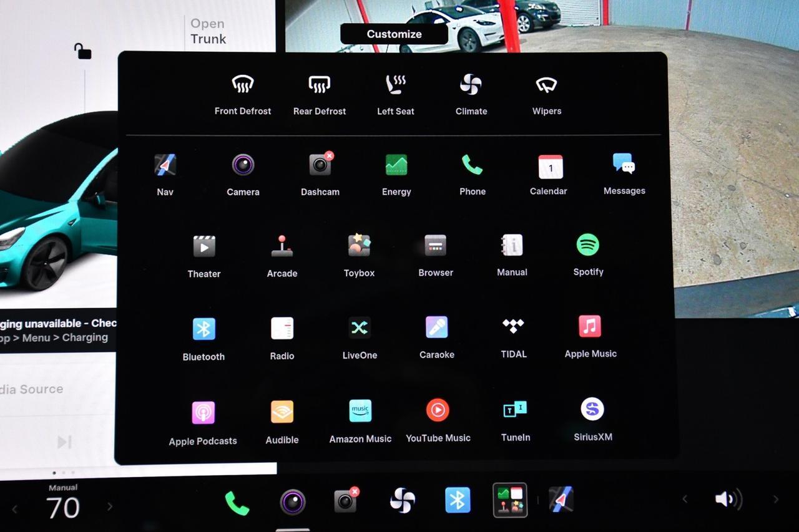Screen dimensions: 799x532
Task: Open the Energy app
Action: [396, 175]
